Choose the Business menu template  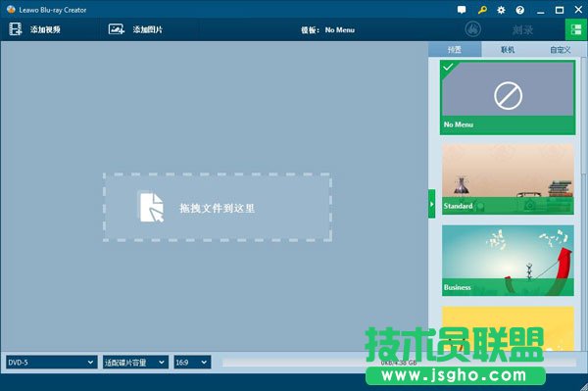[508, 261]
